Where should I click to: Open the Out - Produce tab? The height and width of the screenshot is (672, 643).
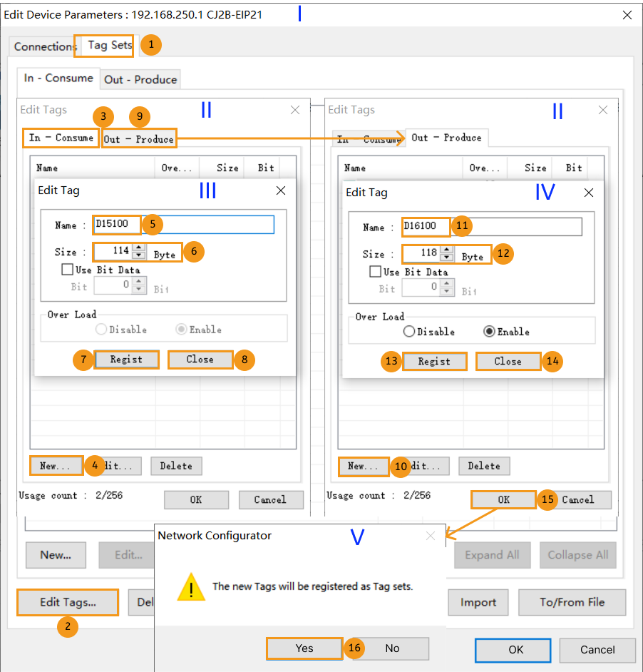click(x=139, y=138)
